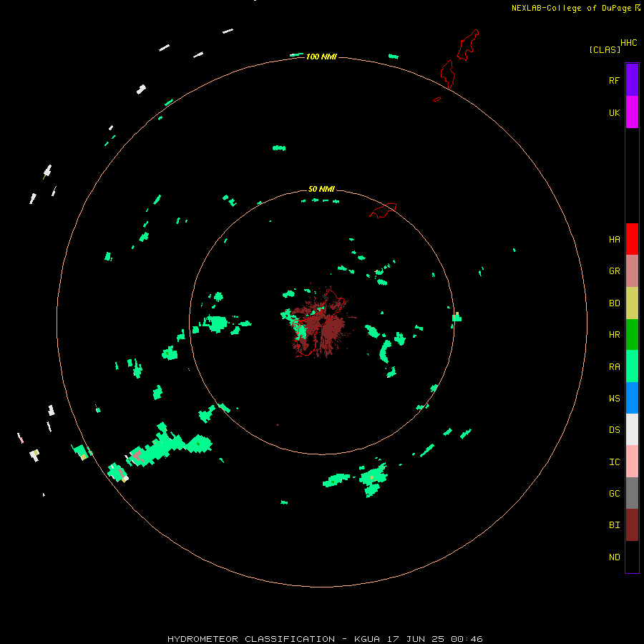This screenshot has height=644, width=644.
Task: Click the '100 NMI' range ring label
Action: coord(321,57)
